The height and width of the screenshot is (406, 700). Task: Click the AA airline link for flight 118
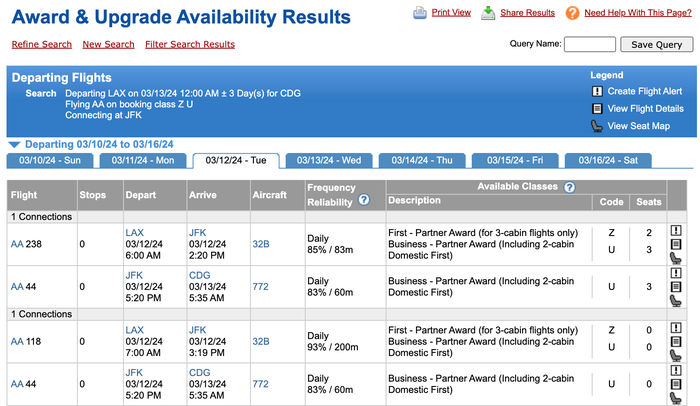(x=17, y=342)
